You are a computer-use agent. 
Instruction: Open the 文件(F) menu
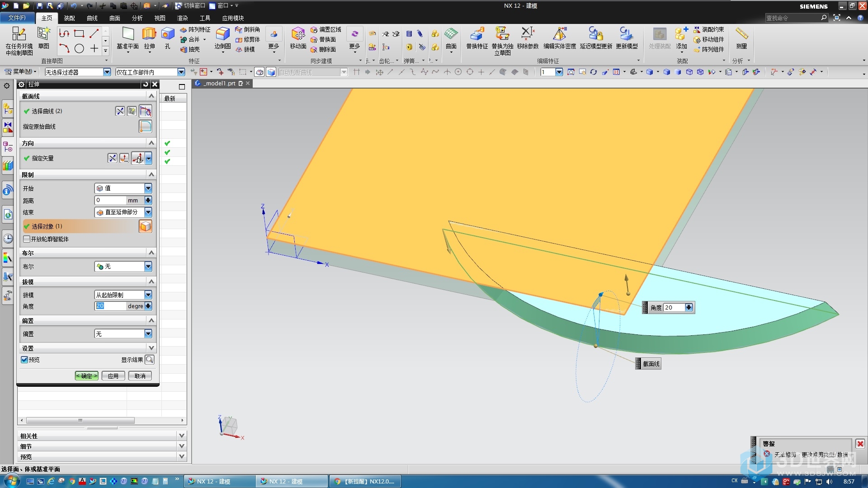[x=17, y=18]
